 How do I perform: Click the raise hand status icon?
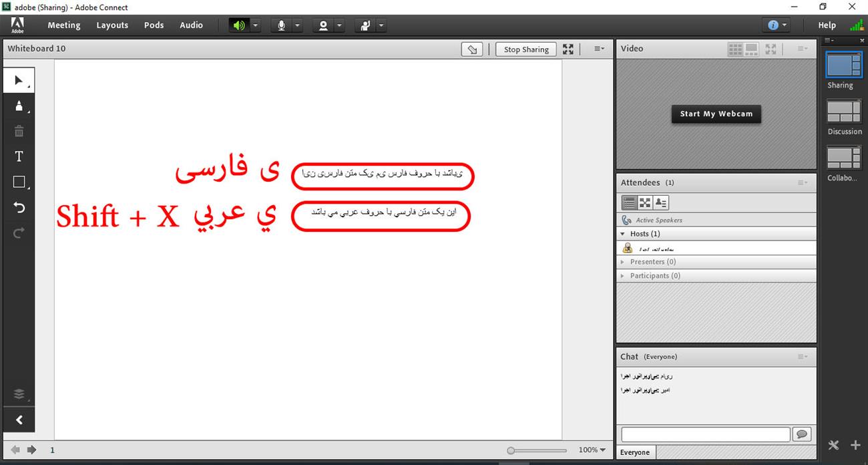[365, 25]
